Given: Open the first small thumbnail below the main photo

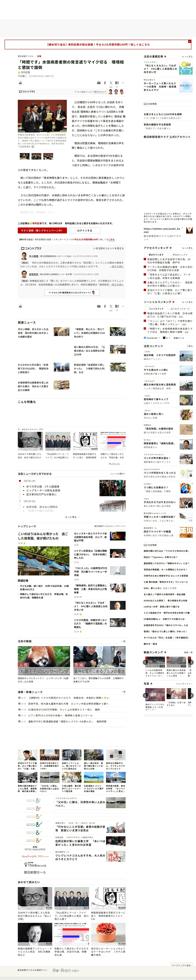Looking at the screenshot, I should (x=25, y=156).
